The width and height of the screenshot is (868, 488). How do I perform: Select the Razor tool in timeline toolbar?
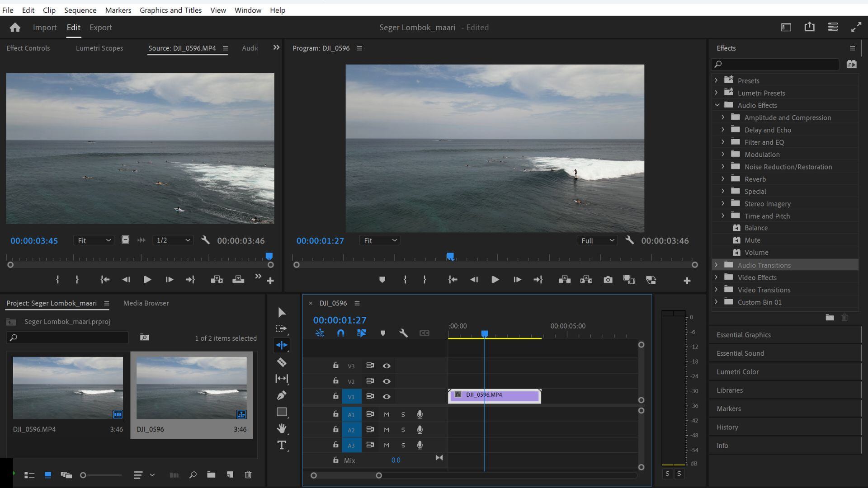(281, 362)
